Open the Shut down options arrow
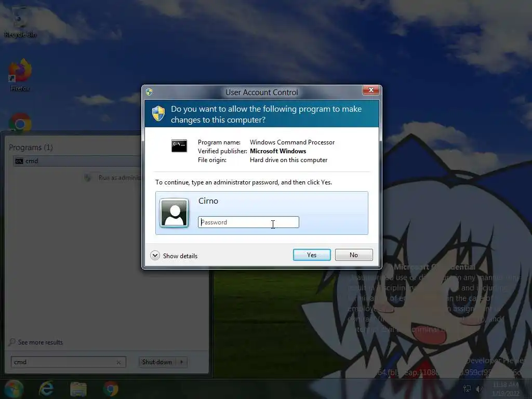Screen dimensions: 532x399 pyautogui.click(x=181, y=362)
